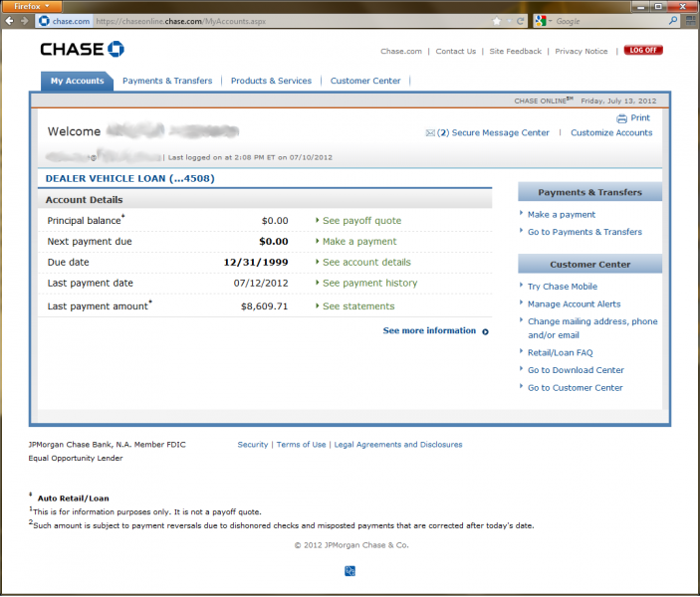700x597 pixels.
Task: Reload the page with the refresh icon
Action: point(520,21)
